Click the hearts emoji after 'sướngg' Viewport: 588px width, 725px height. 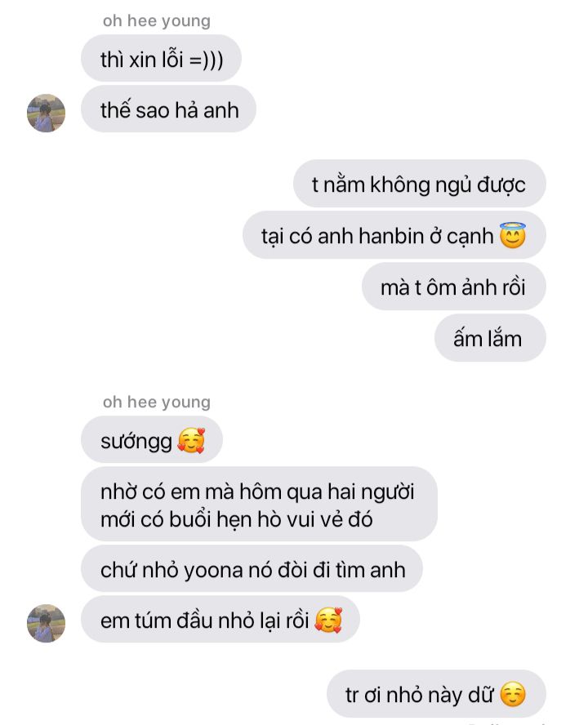pos(191,440)
